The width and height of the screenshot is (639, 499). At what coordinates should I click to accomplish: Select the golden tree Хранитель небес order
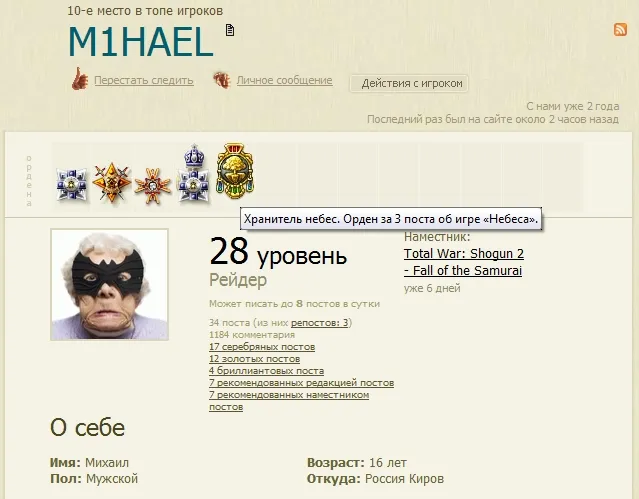(235, 170)
